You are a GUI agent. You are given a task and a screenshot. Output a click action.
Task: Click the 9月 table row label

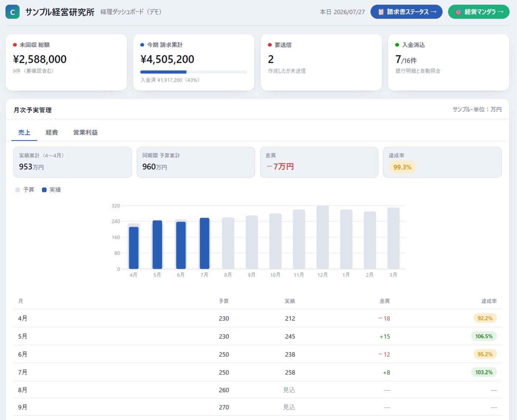click(23, 407)
